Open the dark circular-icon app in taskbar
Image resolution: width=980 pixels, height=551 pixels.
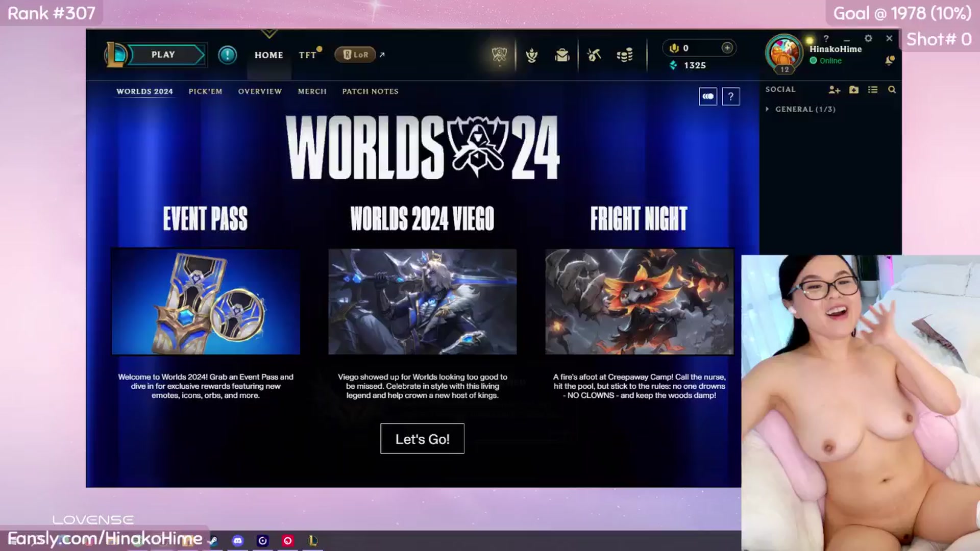click(262, 540)
